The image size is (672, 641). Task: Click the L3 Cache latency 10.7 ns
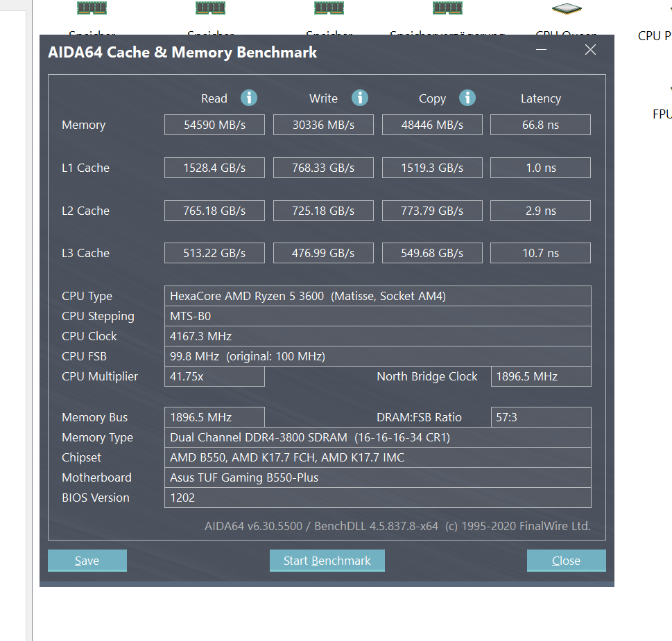(x=540, y=253)
